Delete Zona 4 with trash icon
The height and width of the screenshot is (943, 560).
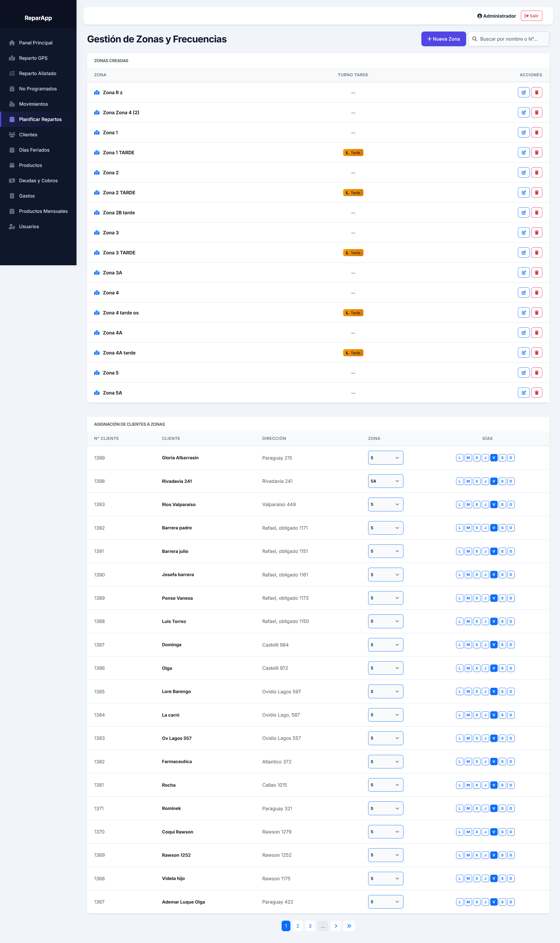(x=536, y=293)
